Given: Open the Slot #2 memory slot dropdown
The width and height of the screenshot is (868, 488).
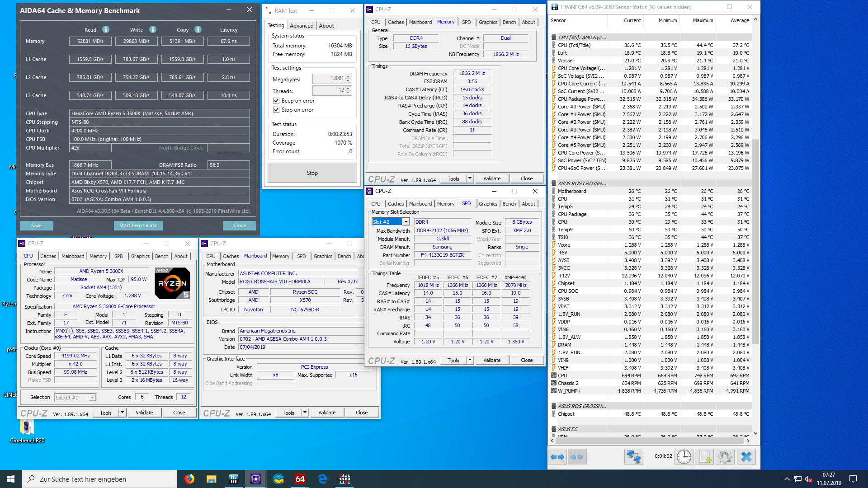Looking at the screenshot, I should pos(406,222).
